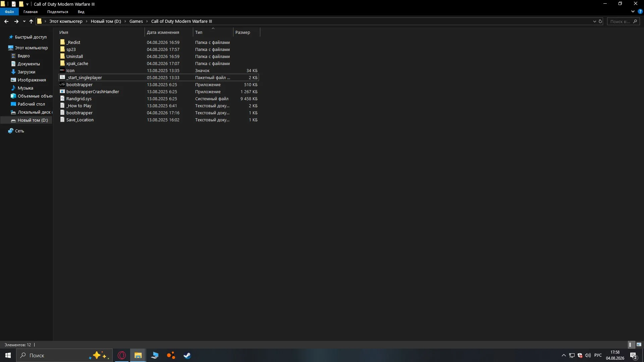Screen dimensions: 644x362
Task: Open the Videos folder in sidebar
Action: point(23,56)
